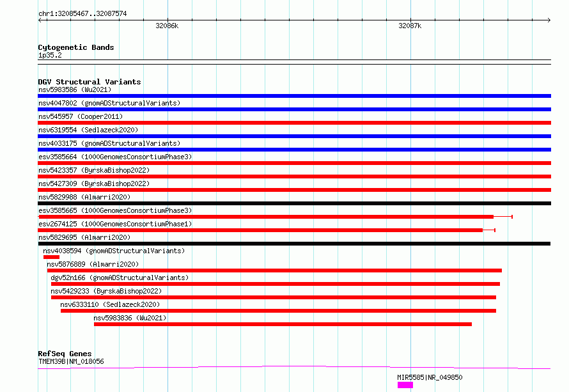Open the MIR5585|NR_049850 gene label
569x392 pixels.
click(x=430, y=377)
